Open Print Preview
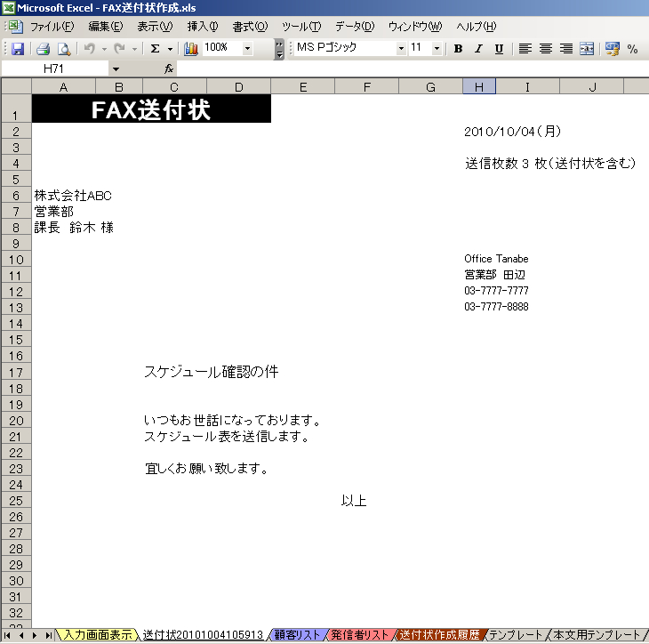The height and width of the screenshot is (644, 649). [64, 48]
